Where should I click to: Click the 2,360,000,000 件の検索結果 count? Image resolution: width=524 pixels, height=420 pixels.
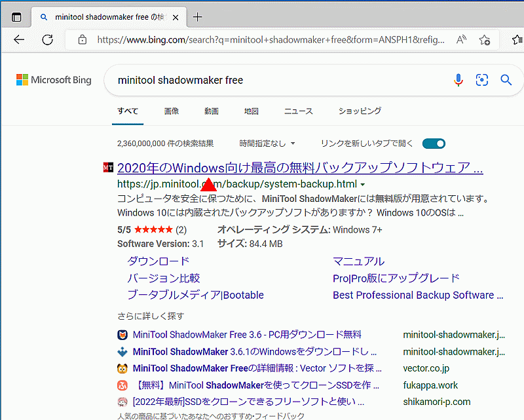click(166, 143)
